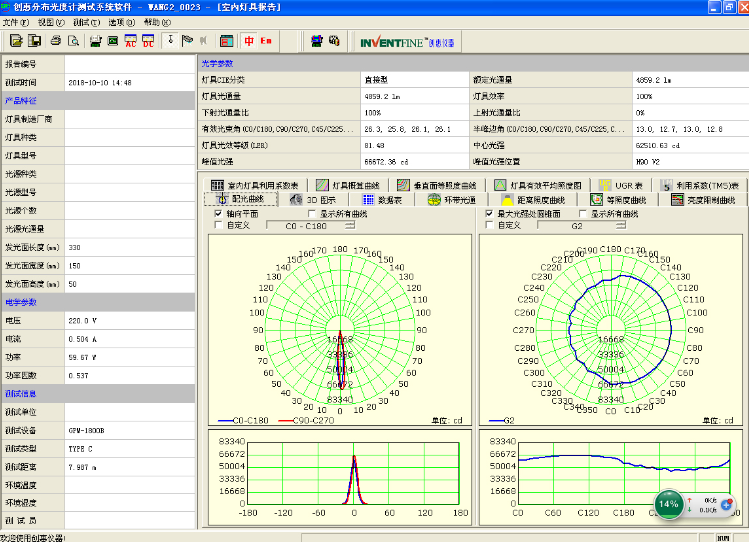Click the 发光面长度 value 330

click(75, 247)
